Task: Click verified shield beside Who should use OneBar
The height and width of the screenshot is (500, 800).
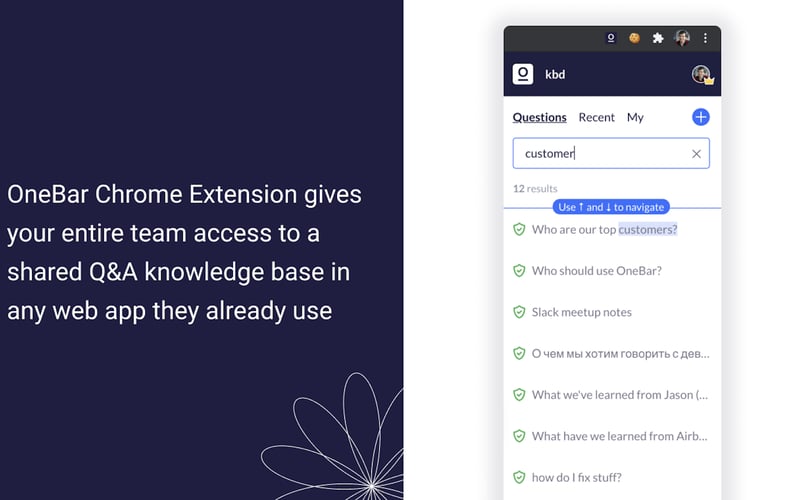Action: coord(519,271)
